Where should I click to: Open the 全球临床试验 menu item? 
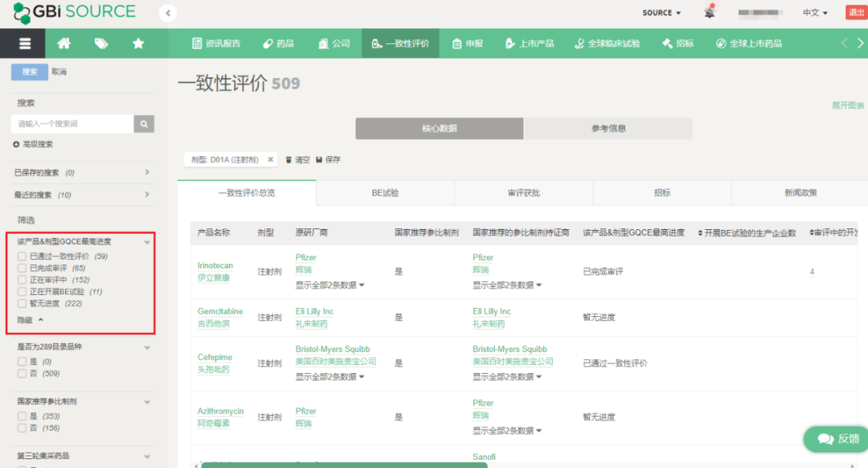point(607,43)
